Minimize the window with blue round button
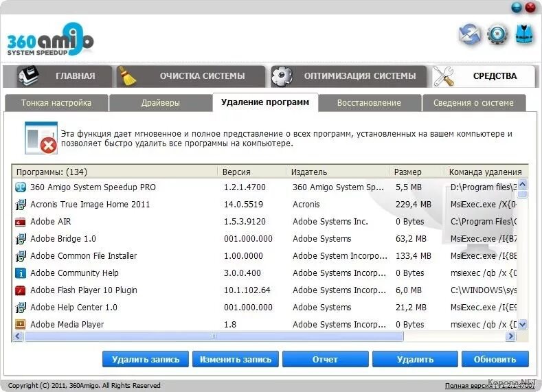 point(517,8)
